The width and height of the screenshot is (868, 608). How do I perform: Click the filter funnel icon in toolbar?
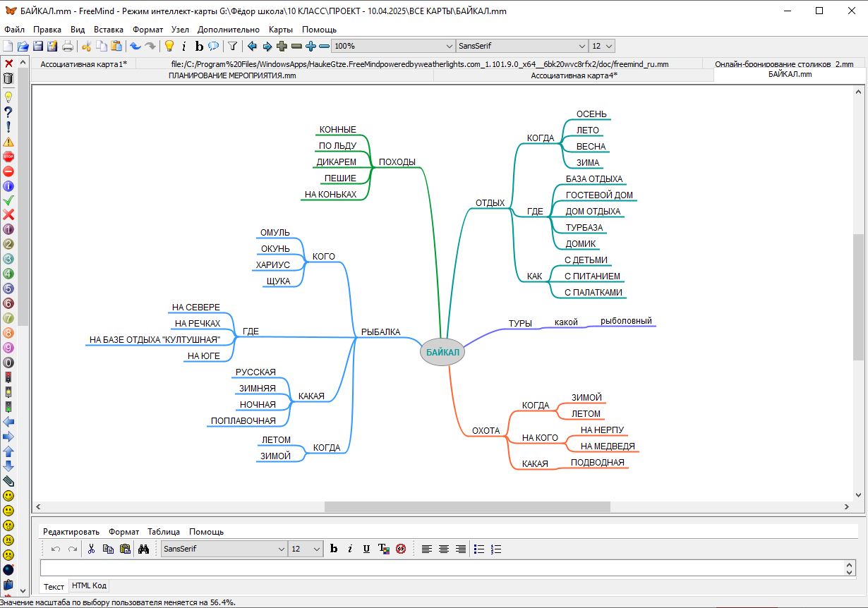point(232,47)
